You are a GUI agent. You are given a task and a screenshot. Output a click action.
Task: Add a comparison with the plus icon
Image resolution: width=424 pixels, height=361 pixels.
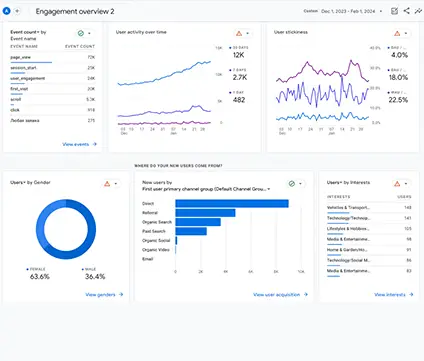(x=17, y=11)
